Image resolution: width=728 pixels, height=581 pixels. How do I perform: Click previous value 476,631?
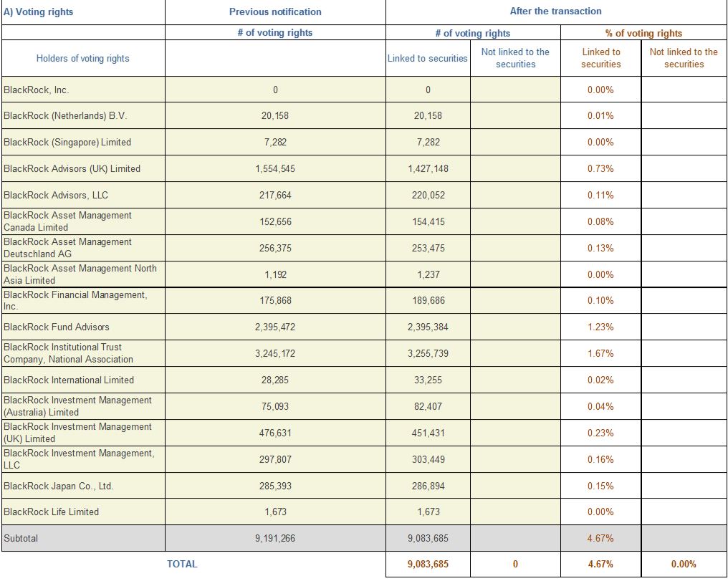(x=275, y=433)
